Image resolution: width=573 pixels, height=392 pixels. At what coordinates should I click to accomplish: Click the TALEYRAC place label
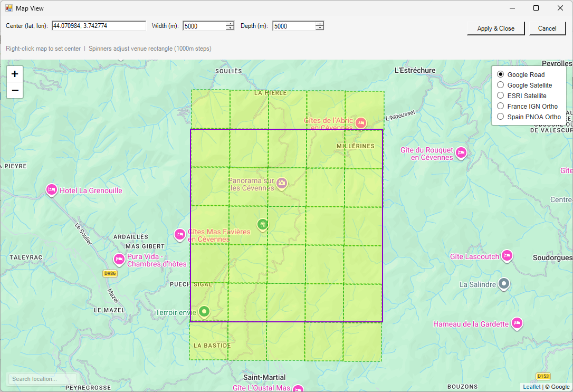tap(26, 257)
